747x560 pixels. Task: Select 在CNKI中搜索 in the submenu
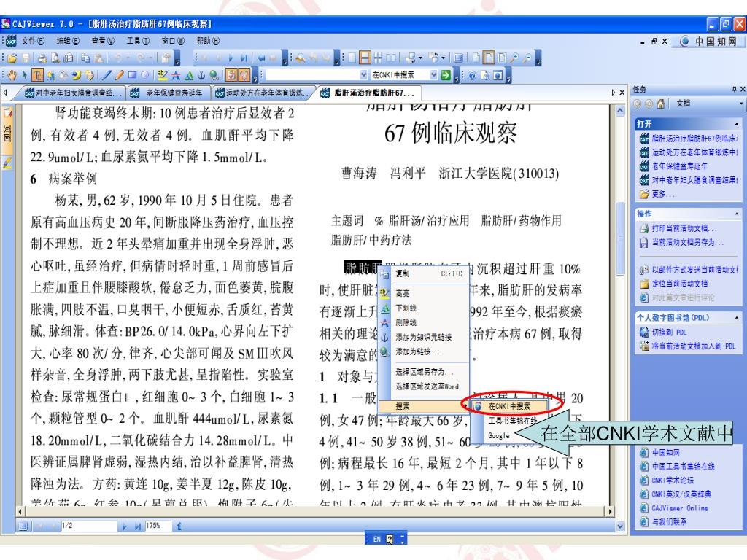pos(508,406)
